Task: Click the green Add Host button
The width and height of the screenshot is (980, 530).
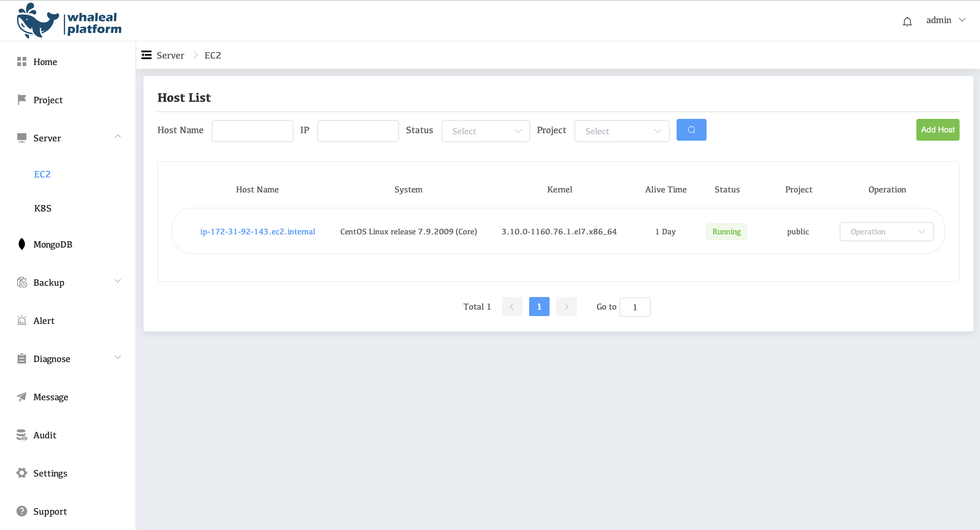Action: click(x=937, y=130)
